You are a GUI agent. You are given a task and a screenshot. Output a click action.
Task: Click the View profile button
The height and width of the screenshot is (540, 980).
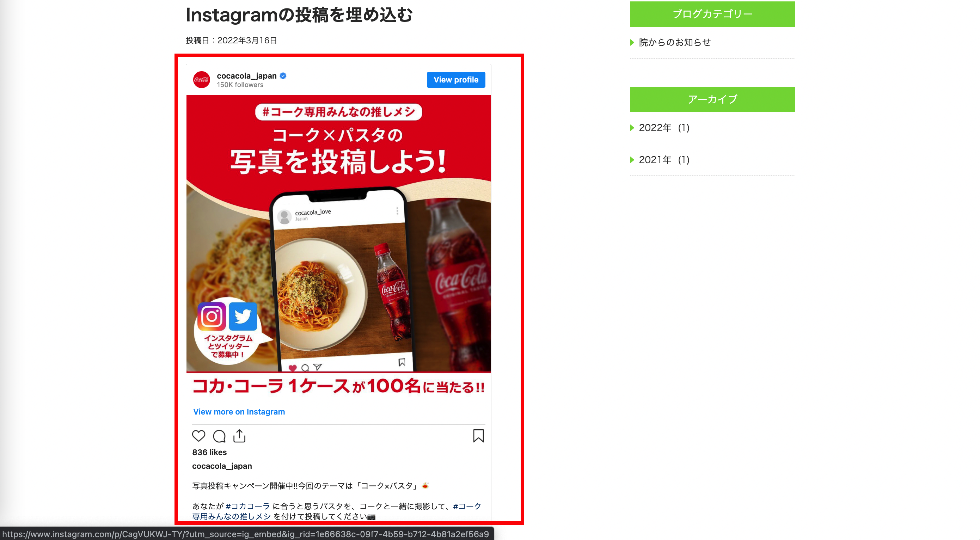tap(456, 80)
